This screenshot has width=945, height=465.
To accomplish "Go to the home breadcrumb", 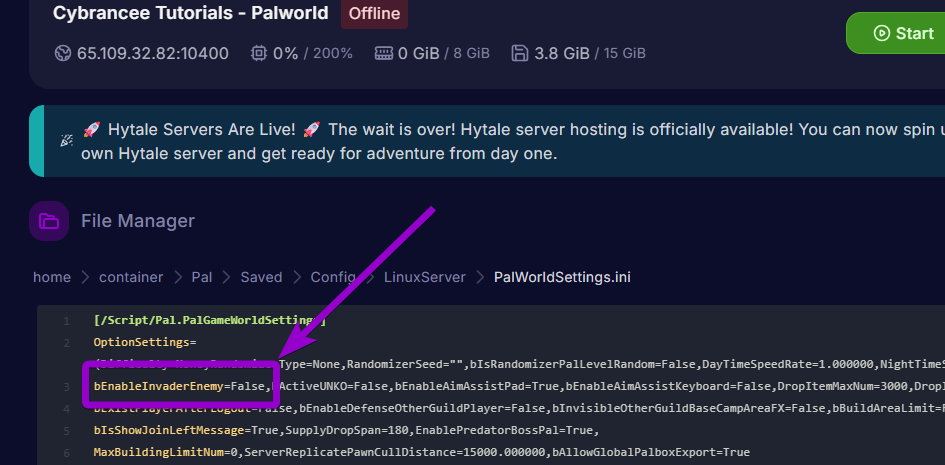I will (x=51, y=277).
